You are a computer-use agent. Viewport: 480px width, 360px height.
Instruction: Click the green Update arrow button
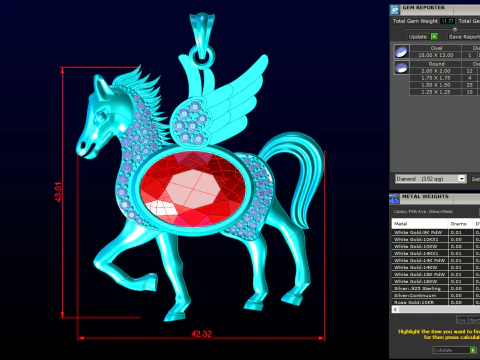click(x=434, y=37)
